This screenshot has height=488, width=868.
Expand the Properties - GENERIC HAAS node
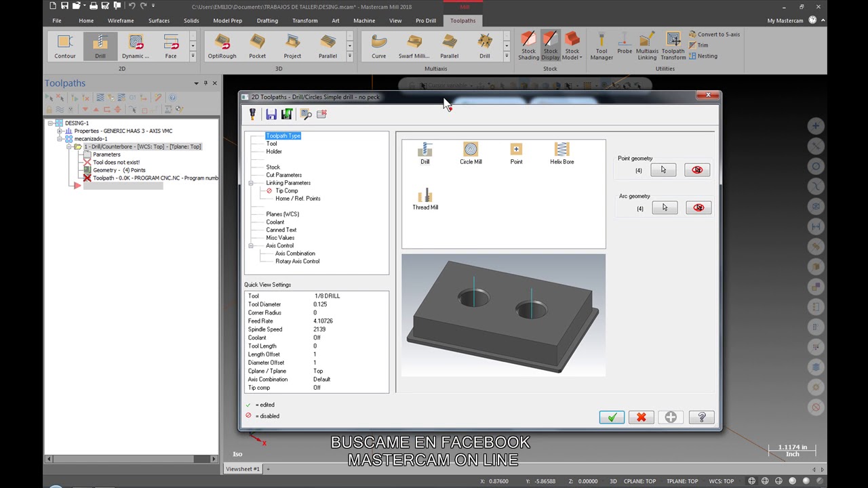60,131
